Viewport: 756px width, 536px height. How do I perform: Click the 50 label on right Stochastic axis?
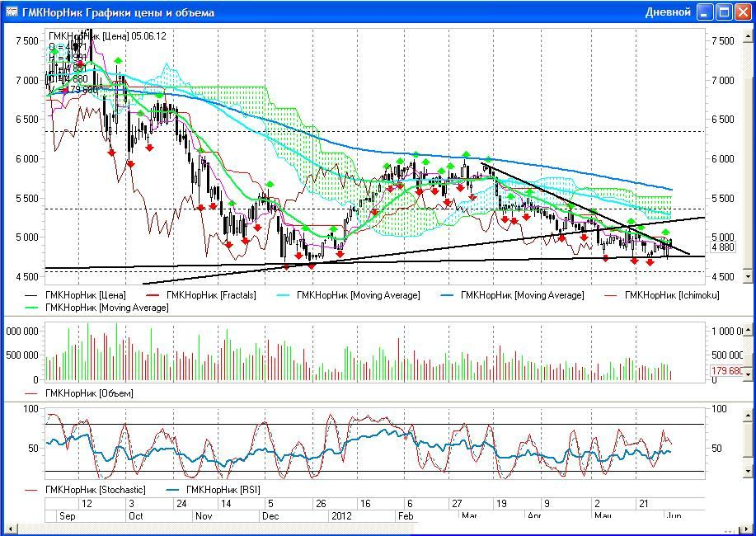(x=716, y=449)
